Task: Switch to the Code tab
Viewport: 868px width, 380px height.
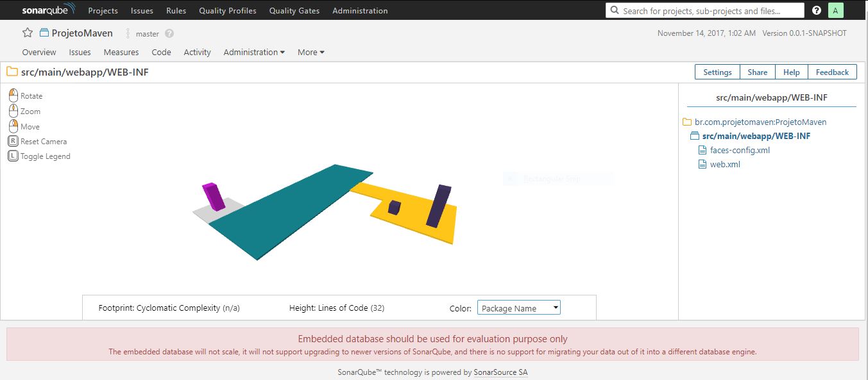Action: (x=161, y=52)
